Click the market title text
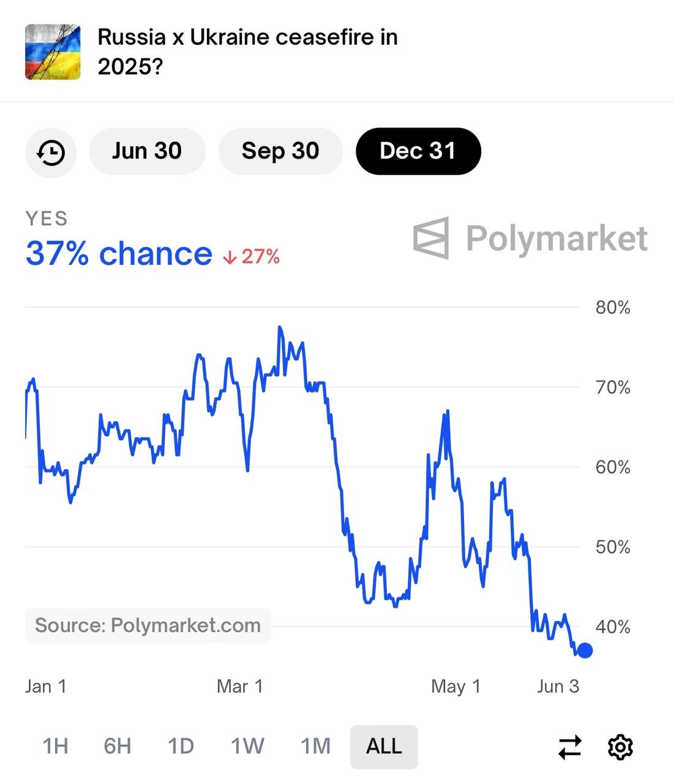Image resolution: width=674 pixels, height=784 pixels. click(x=247, y=51)
